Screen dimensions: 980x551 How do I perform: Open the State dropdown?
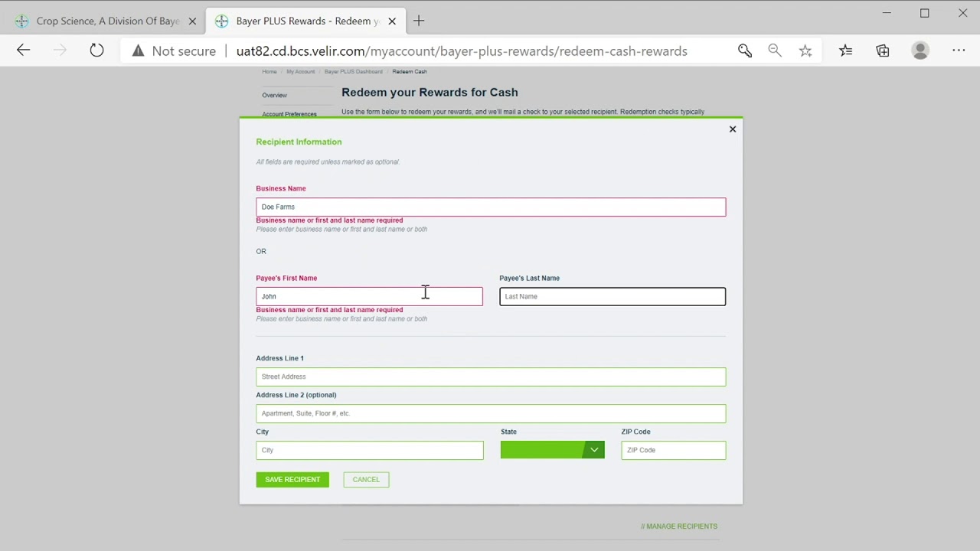[552, 450]
